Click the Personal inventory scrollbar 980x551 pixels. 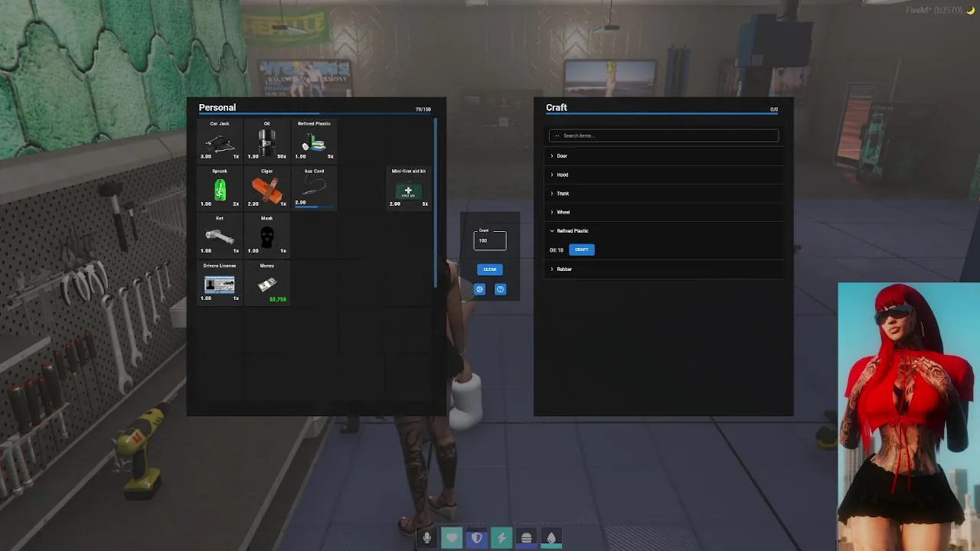436,203
